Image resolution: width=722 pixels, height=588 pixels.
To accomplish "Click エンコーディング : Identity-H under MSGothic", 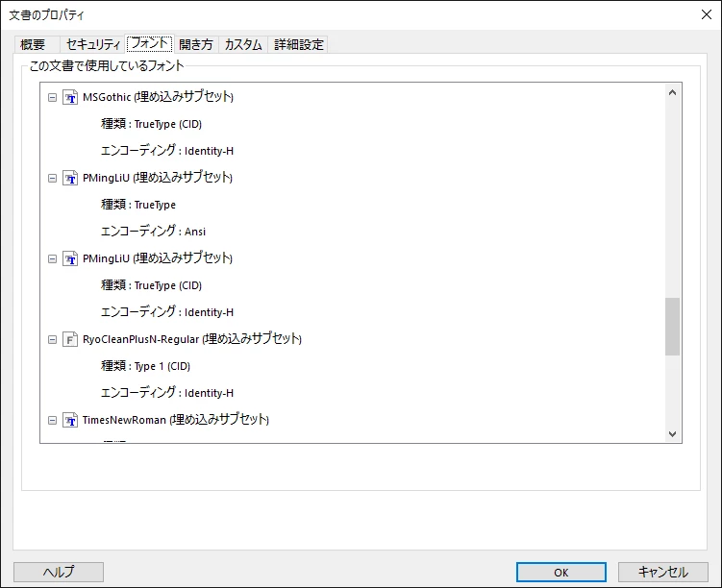I will tap(167, 151).
